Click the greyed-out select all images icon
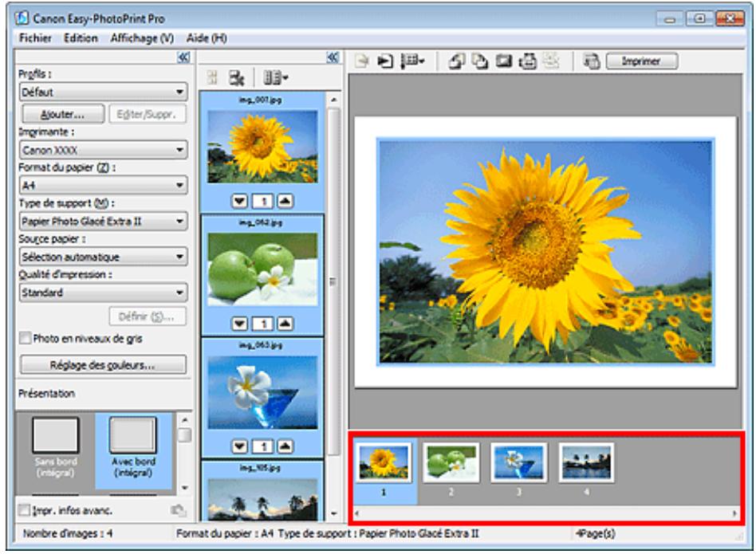756x554 pixels. 212,77
